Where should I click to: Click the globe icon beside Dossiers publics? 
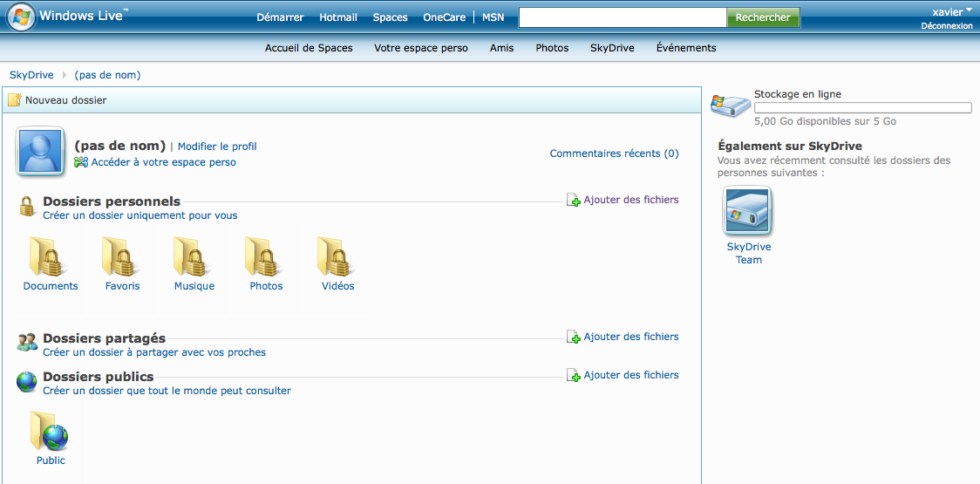27,381
